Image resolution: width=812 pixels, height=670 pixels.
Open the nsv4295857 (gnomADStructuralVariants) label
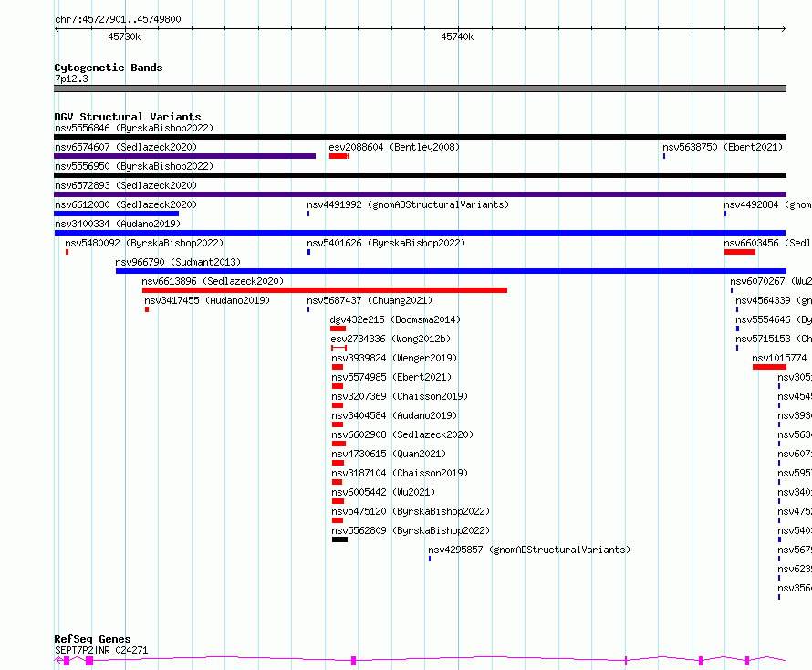(x=529, y=550)
